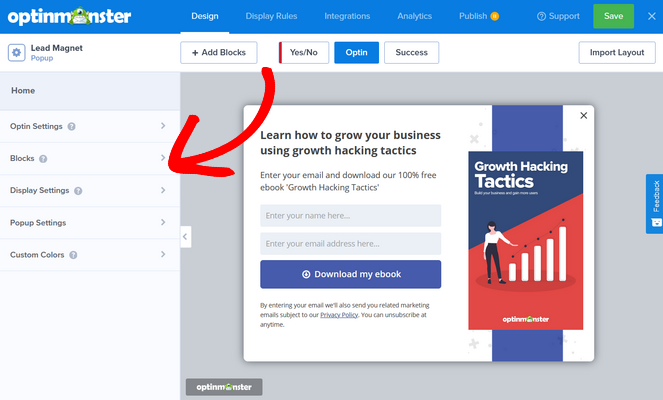Screen dimensions: 663x400
Task: Open the Privacy Policy link
Action: coord(339,315)
